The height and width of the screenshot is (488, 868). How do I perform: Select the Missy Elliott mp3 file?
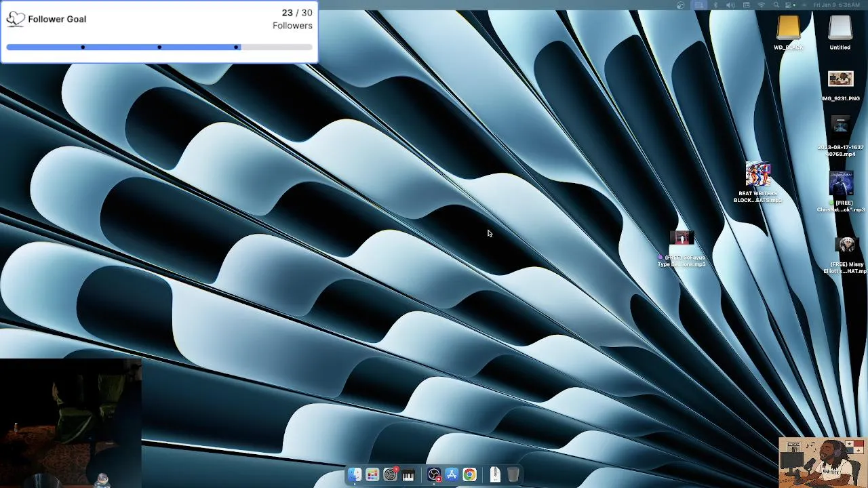point(846,245)
